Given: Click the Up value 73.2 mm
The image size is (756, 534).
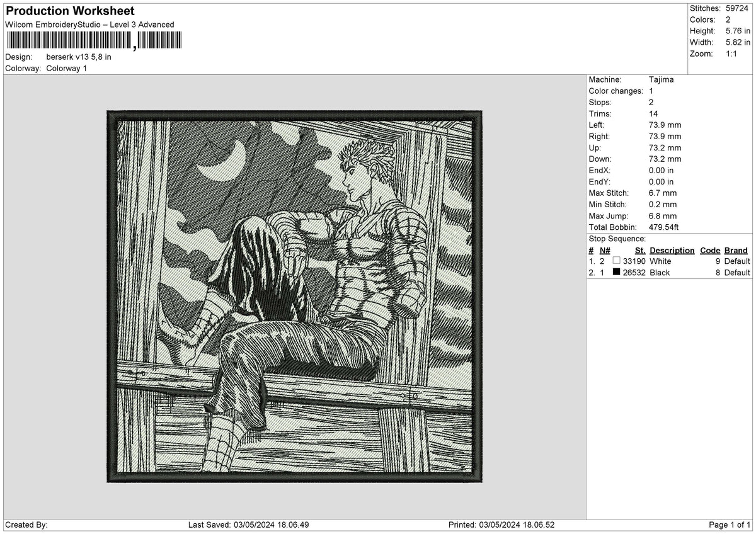Looking at the screenshot, I should 665,147.
